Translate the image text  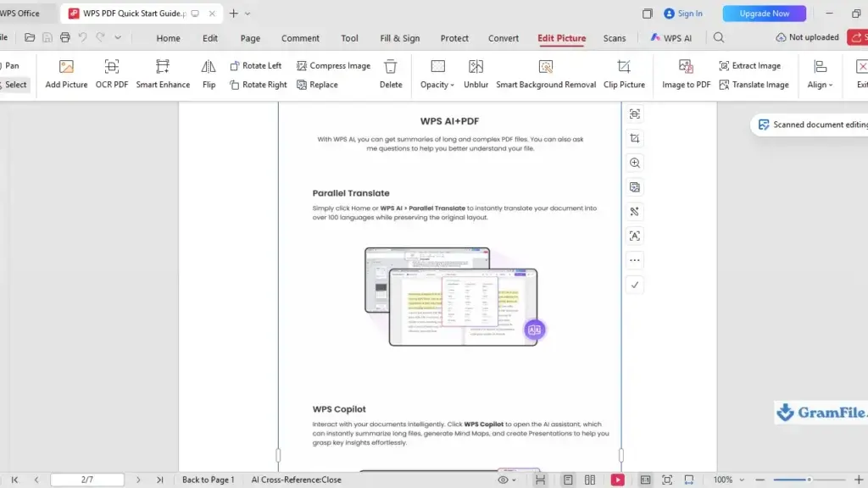tap(754, 85)
